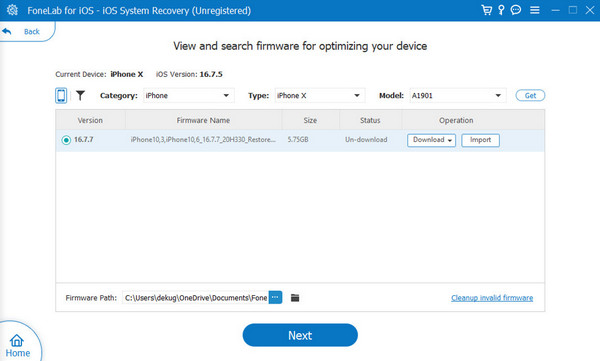Click the phone device view icon
Screen dimensions: 600x361
pos(61,95)
